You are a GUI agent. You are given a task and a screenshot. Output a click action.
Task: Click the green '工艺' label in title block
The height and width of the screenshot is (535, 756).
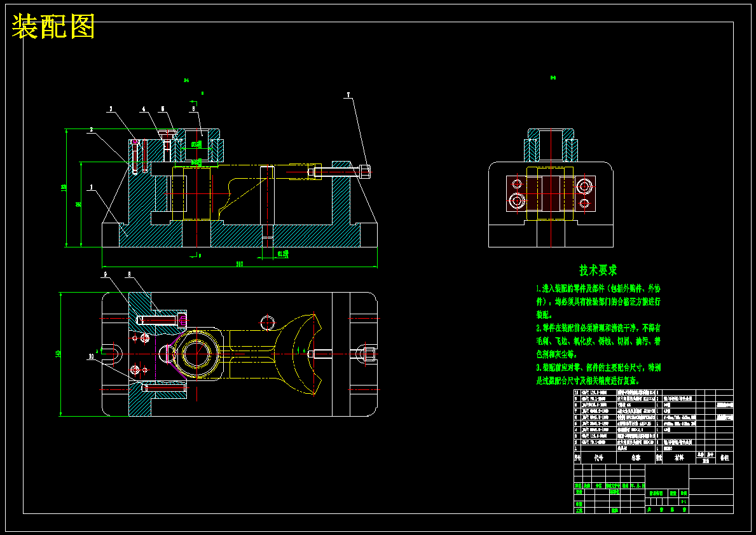tap(579, 510)
